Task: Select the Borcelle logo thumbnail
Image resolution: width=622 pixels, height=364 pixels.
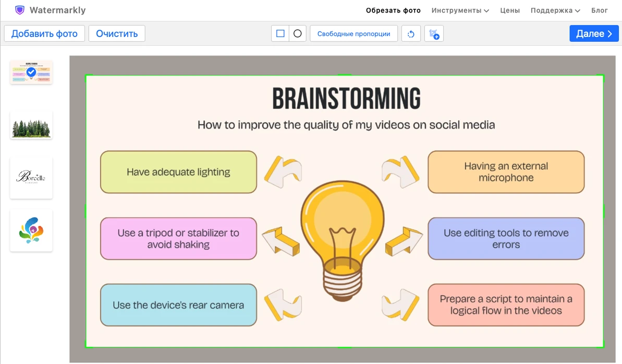Action: tap(31, 178)
